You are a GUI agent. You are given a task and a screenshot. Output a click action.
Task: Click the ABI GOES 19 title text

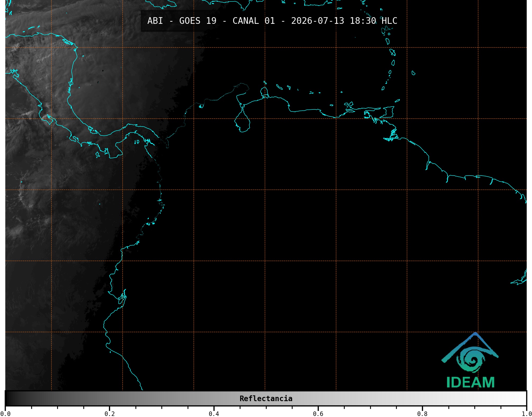pyautogui.click(x=272, y=21)
